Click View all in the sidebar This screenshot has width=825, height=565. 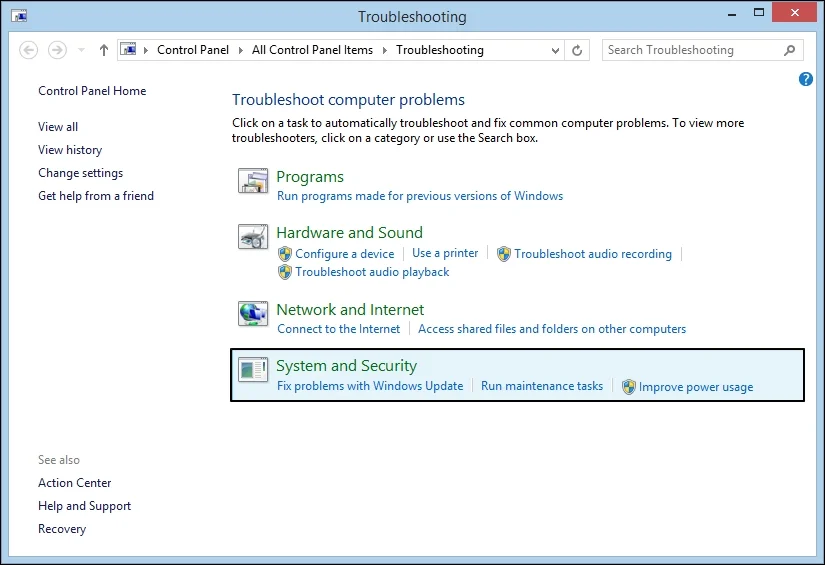pyautogui.click(x=58, y=127)
